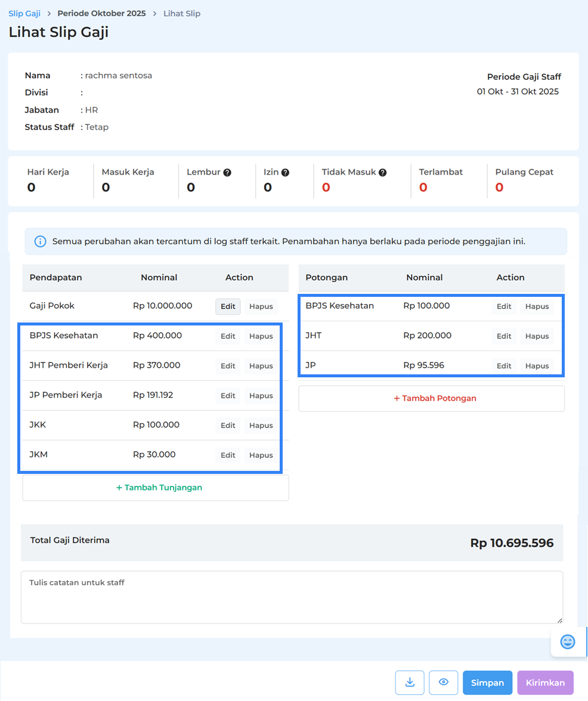
Task: Preview slip using the eye icon
Action: pos(444,683)
